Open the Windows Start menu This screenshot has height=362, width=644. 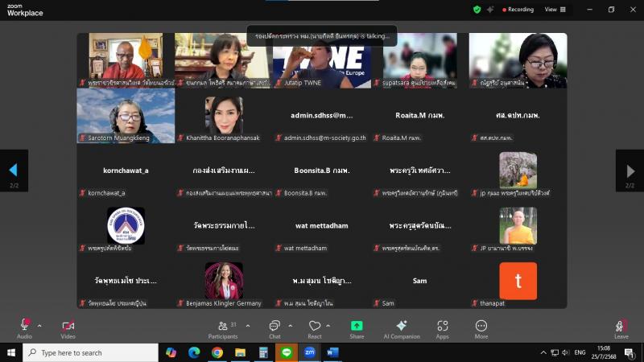[x=11, y=352]
